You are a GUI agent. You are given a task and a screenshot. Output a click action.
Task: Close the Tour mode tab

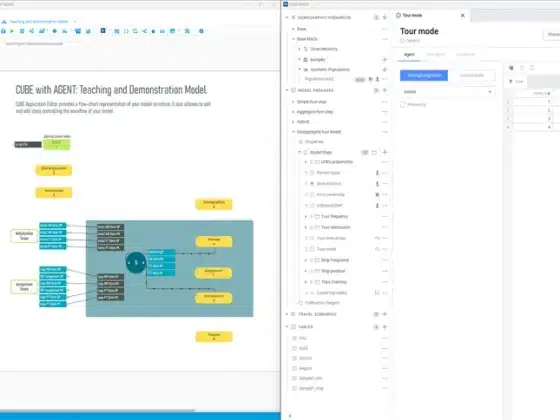(462, 15)
